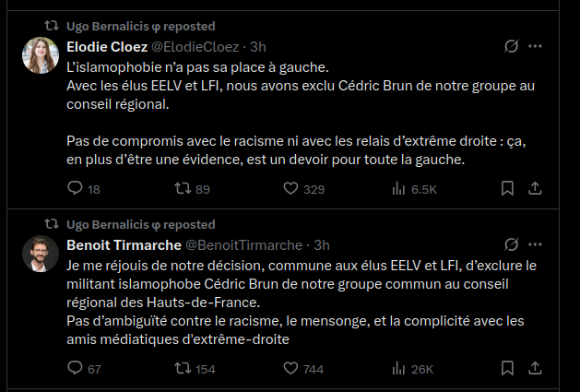Reply to Benoit Tirmarche's post
580x392 pixels.
point(76,369)
